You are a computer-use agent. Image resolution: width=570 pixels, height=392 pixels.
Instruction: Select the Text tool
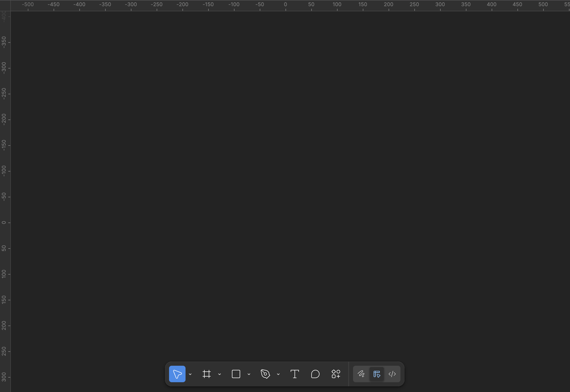tap(295, 374)
